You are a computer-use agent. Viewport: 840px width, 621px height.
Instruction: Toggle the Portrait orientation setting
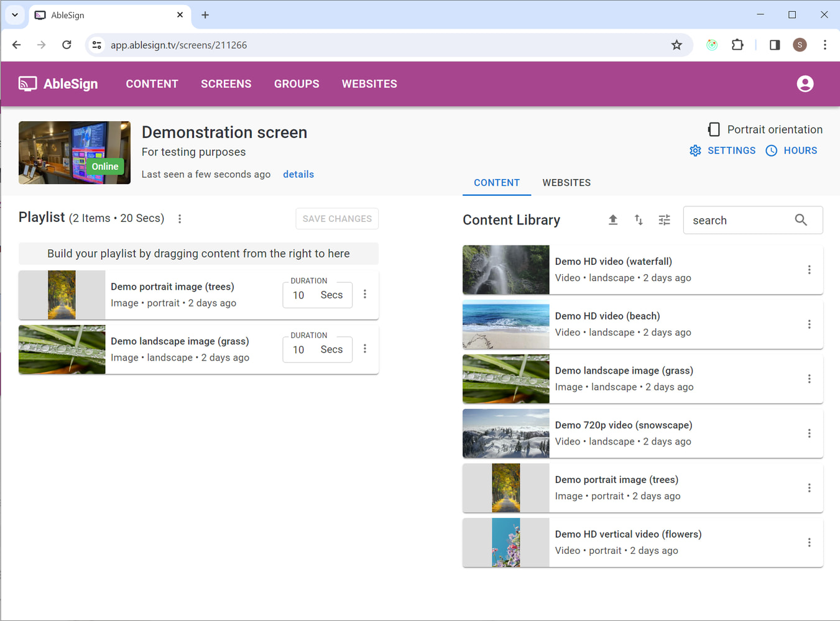click(765, 129)
